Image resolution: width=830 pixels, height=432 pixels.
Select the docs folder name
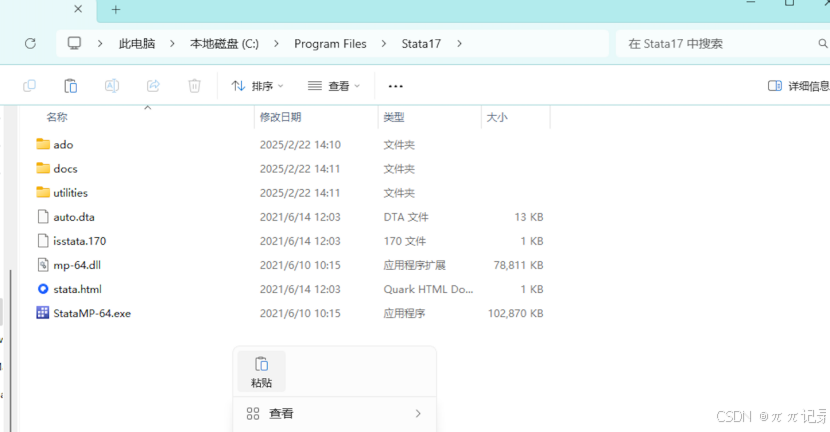(65, 169)
